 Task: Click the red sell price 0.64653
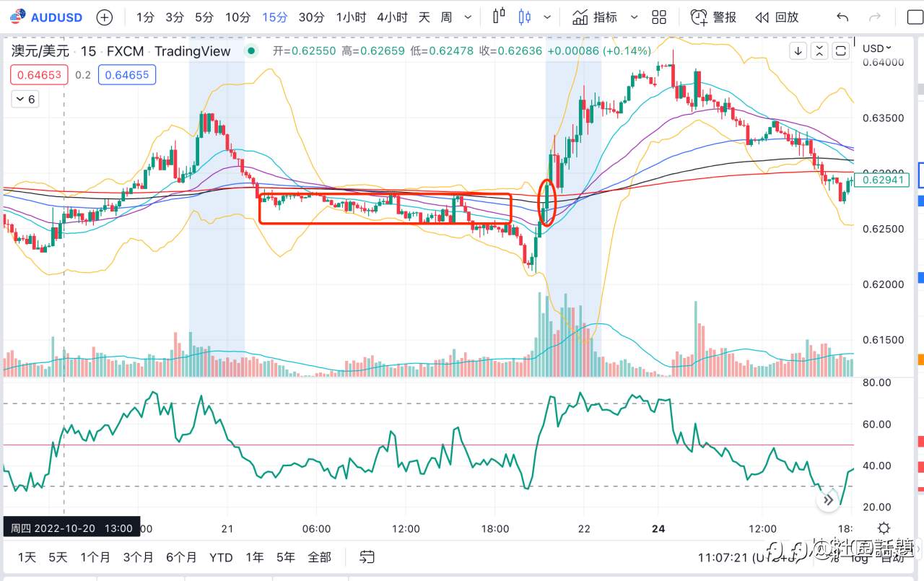[x=39, y=74]
